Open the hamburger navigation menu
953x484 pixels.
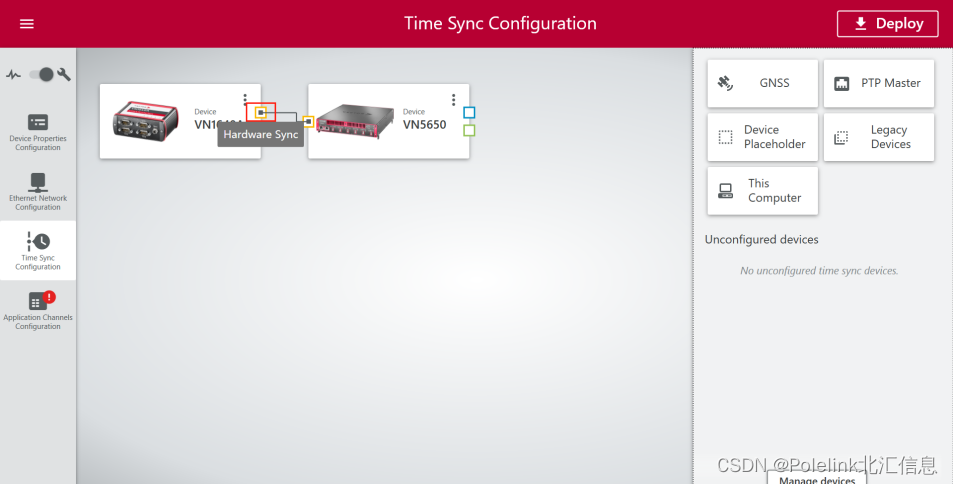27,24
